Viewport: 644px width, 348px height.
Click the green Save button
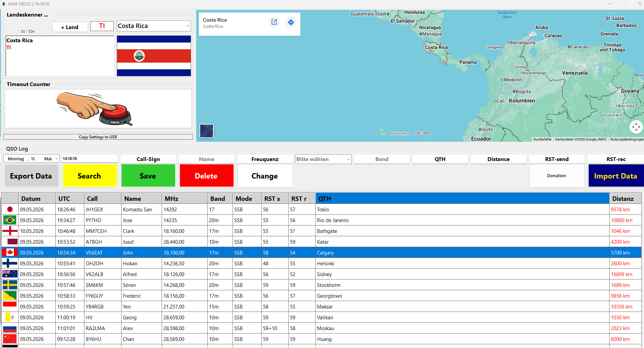(148, 176)
